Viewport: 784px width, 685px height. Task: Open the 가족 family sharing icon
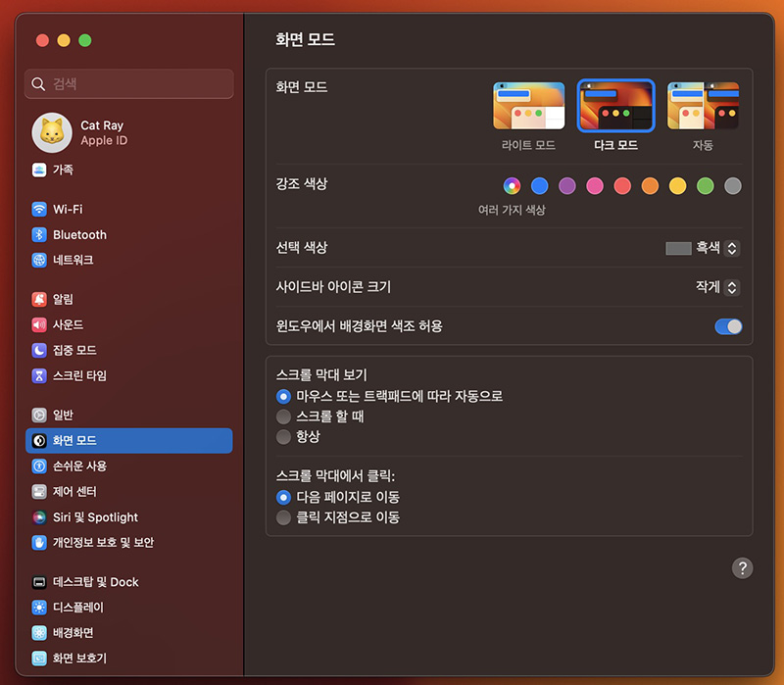39,170
